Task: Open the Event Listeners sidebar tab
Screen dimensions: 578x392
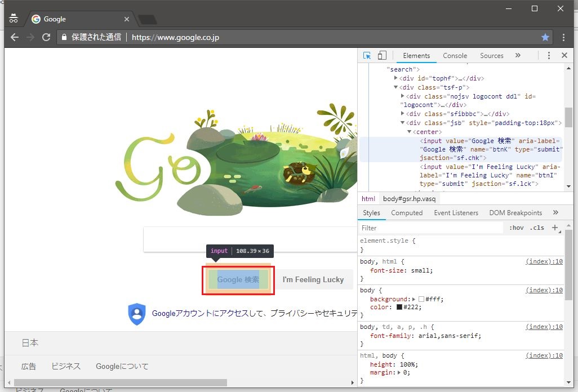Action: [456, 213]
